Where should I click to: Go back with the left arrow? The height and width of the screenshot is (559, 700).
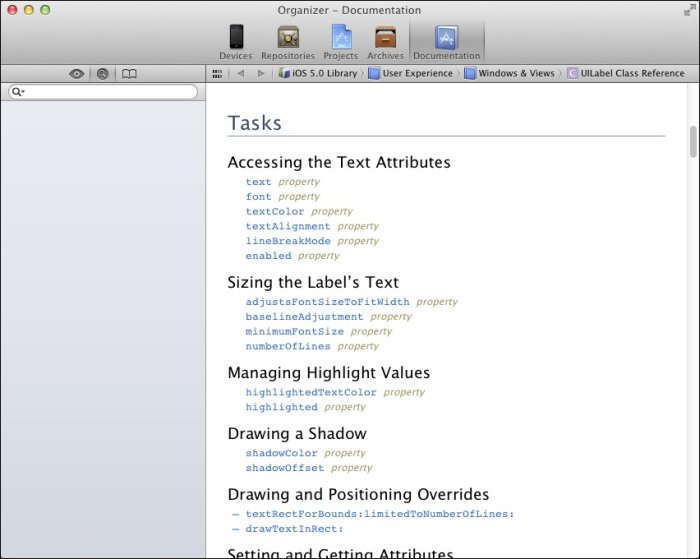click(240, 73)
